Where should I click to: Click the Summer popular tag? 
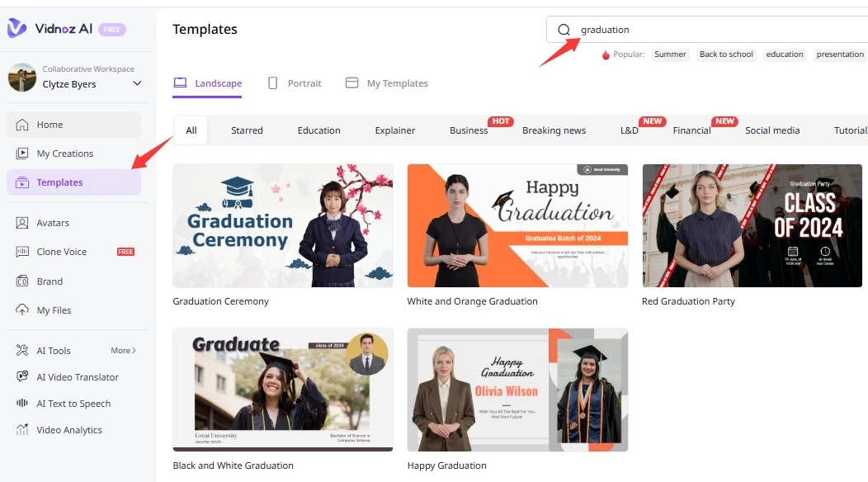[669, 54]
